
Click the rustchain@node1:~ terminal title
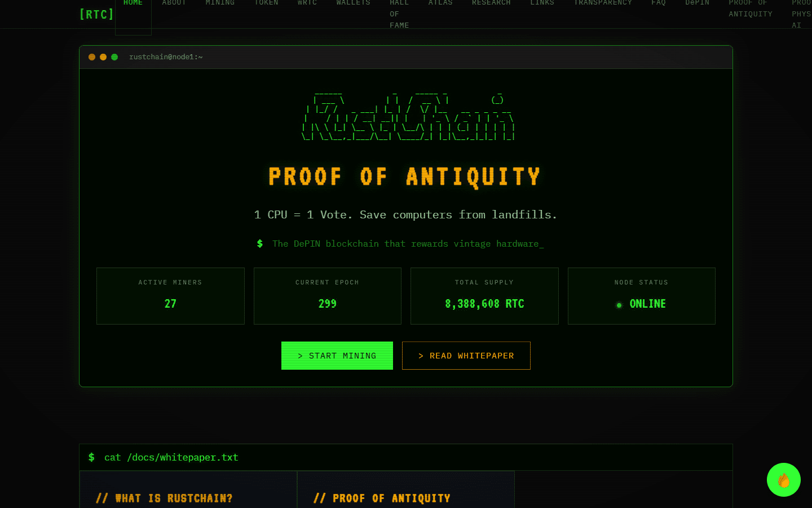click(x=166, y=57)
